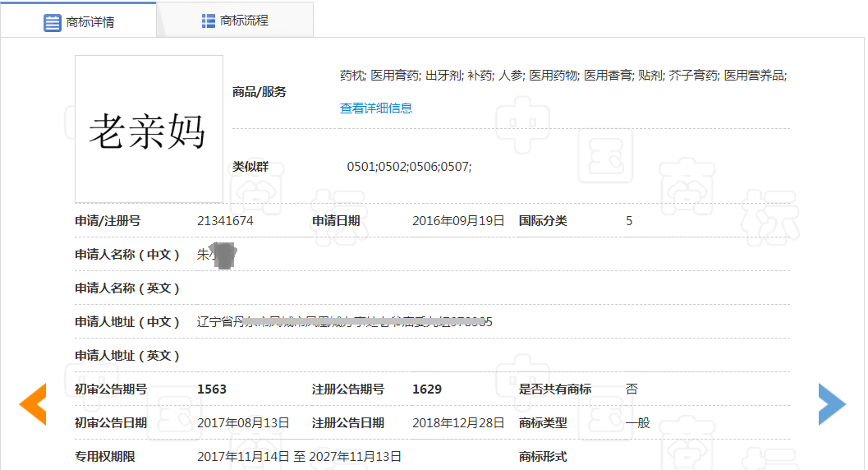Switch to the 商标流程 tab
Screen dimensions: 868x470
click(x=235, y=21)
